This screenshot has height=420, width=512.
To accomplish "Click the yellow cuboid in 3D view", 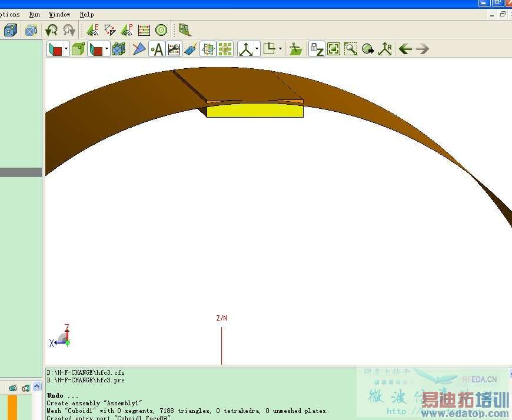I will [255, 111].
